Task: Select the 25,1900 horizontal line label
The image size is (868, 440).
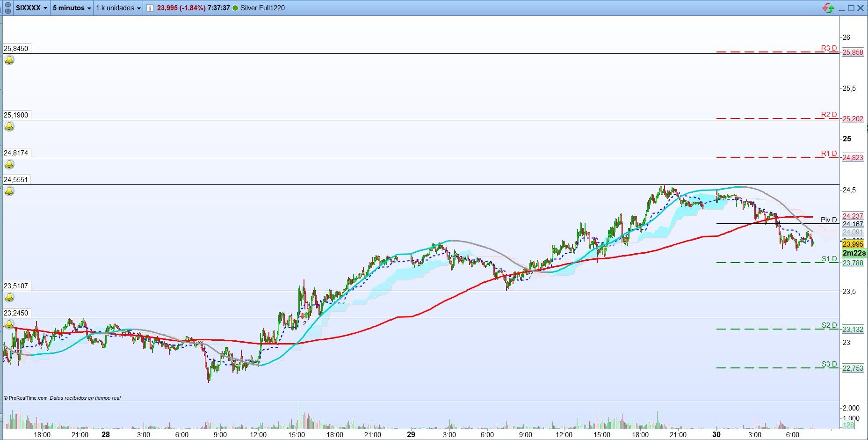Action: [x=16, y=115]
